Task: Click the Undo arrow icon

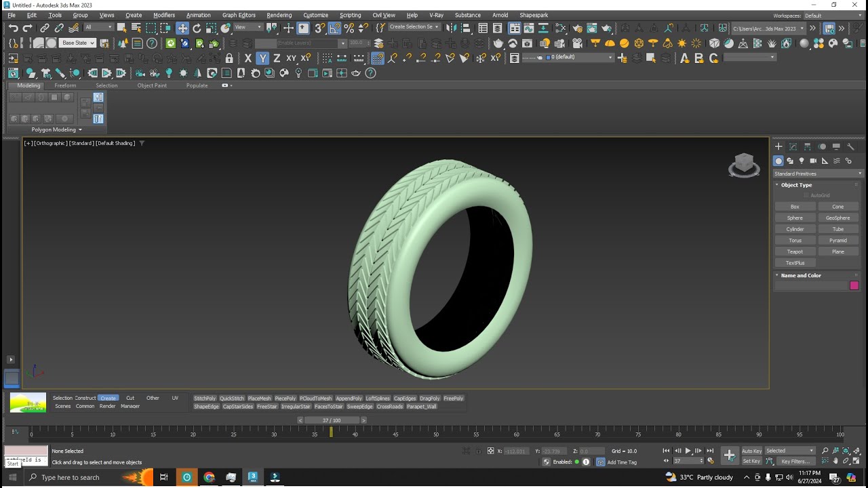Action: 13,28
